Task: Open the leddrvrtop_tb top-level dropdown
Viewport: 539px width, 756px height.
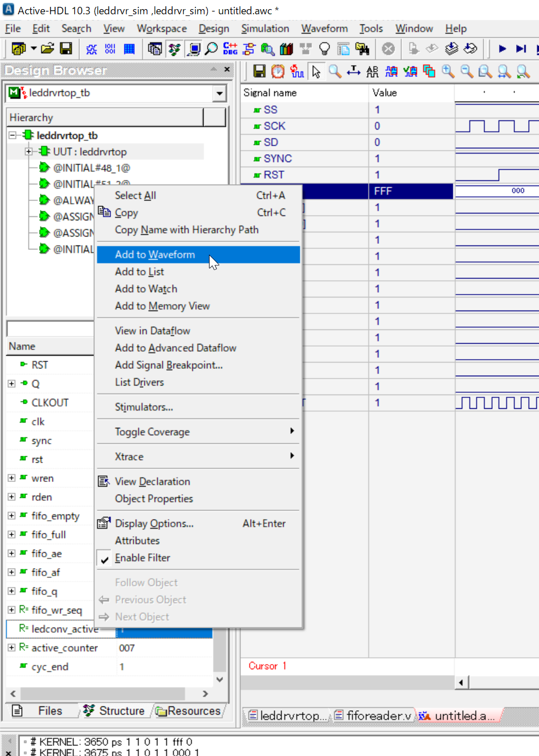Action: coord(220,93)
